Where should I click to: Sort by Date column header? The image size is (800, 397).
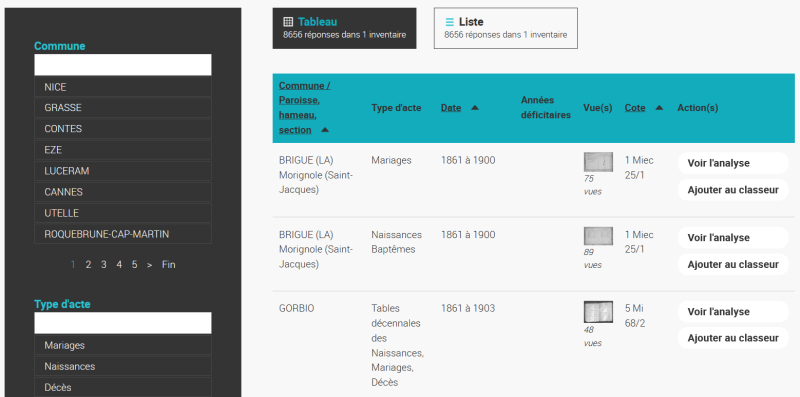(451, 108)
